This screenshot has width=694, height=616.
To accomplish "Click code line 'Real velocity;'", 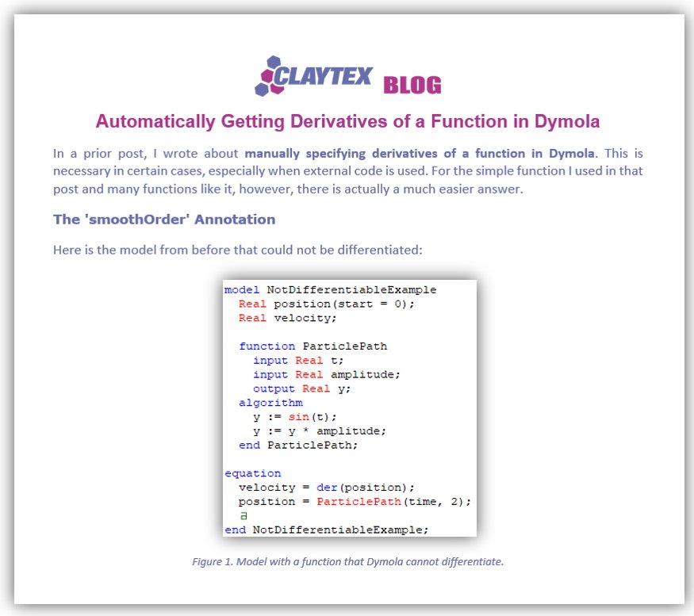I will pos(288,318).
